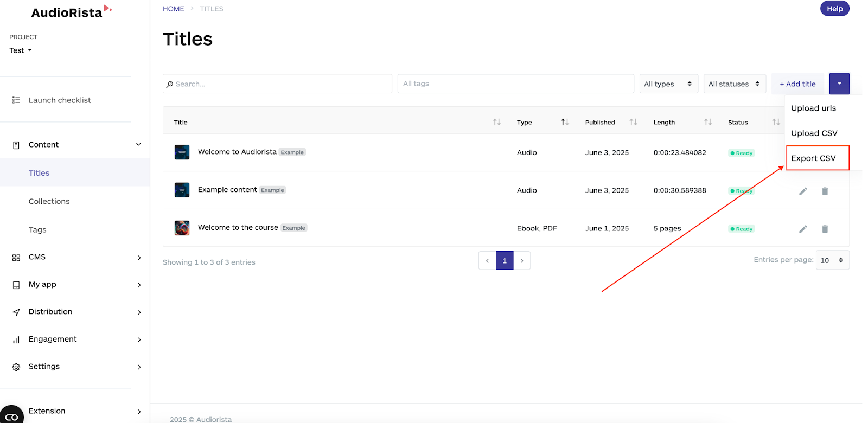Edit the Example content title with pencil icon
868x423 pixels.
pos(803,191)
